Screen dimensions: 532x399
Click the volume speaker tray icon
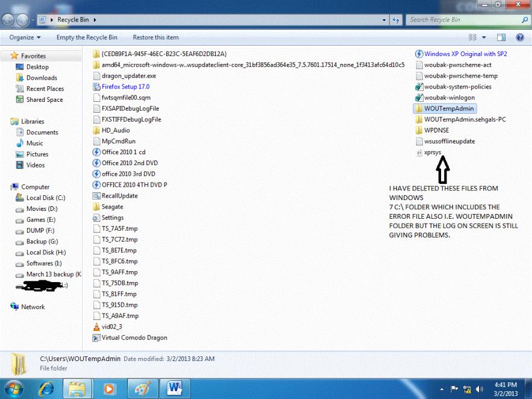[x=480, y=389]
